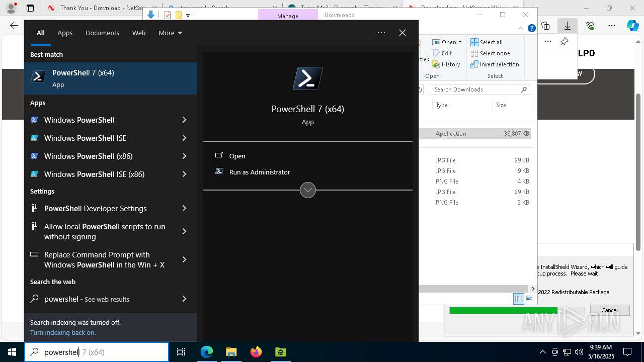Screen dimensions: 644x362
Task: Click the pin icon in downloads flyout
Action: pos(565,42)
